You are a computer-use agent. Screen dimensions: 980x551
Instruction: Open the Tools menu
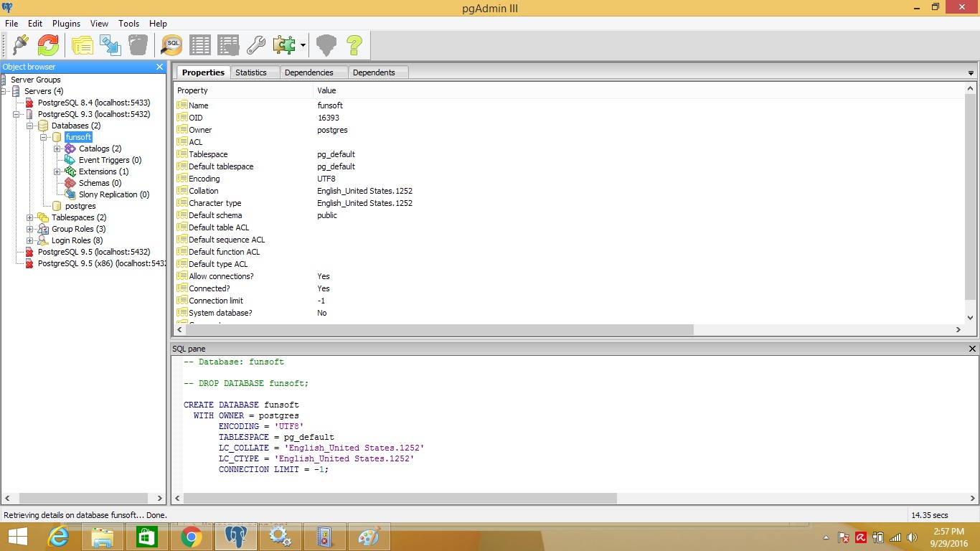pos(128,24)
